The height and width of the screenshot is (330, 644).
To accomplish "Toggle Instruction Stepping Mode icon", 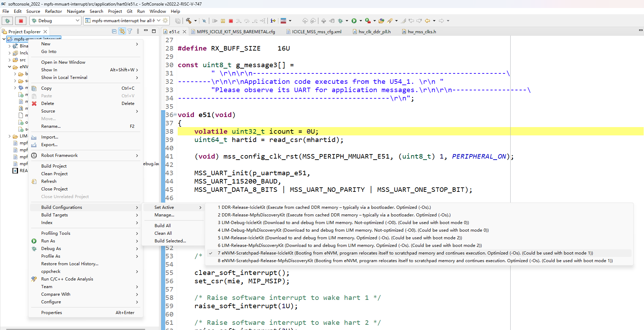I will pos(273,21).
